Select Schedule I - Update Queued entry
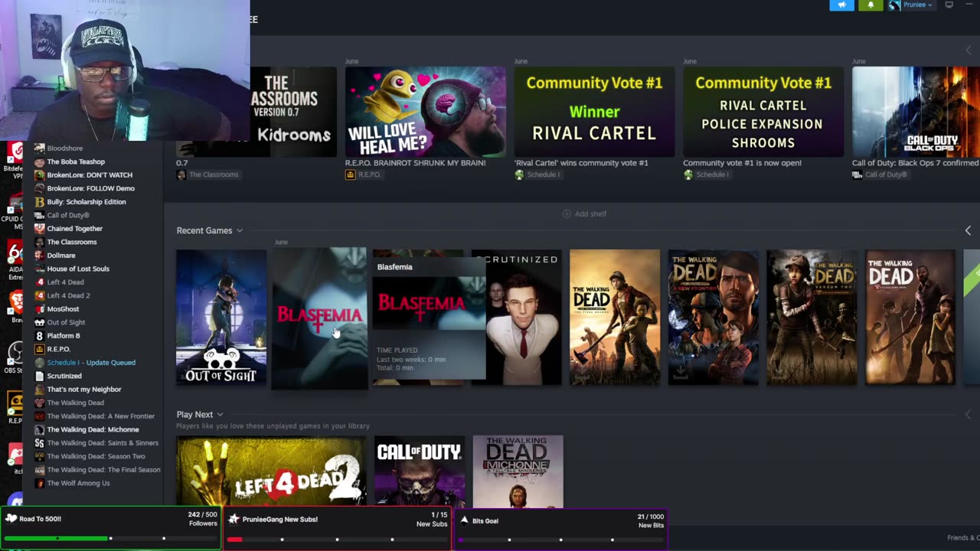This screenshot has width=980, height=551. click(91, 363)
